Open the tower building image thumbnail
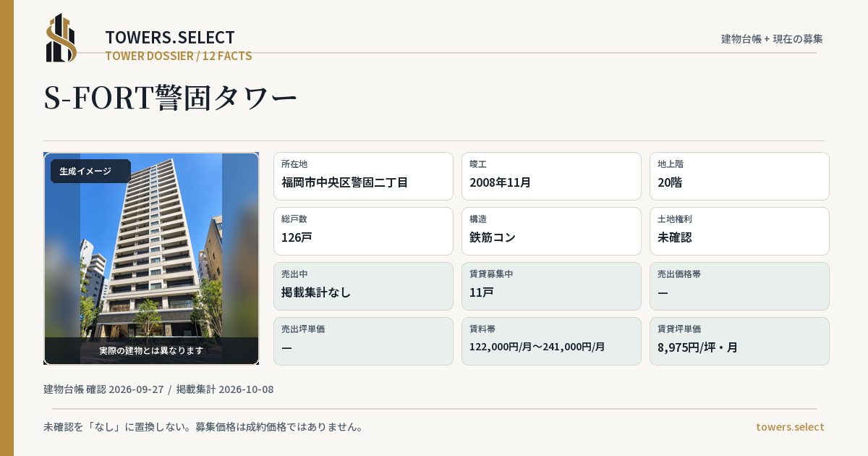The height and width of the screenshot is (456, 868). point(151,258)
